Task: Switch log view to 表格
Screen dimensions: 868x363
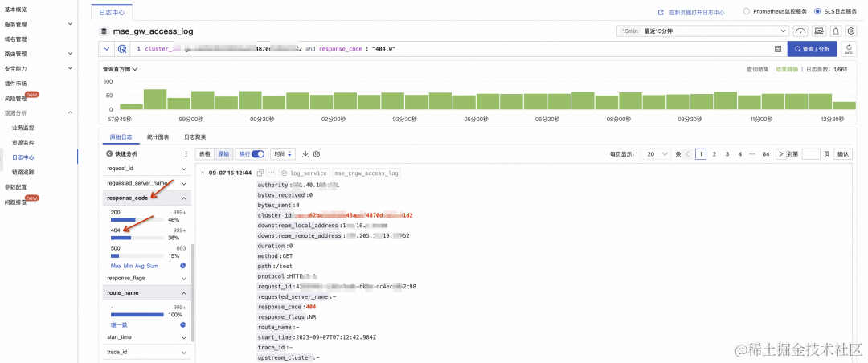Action: 205,154
